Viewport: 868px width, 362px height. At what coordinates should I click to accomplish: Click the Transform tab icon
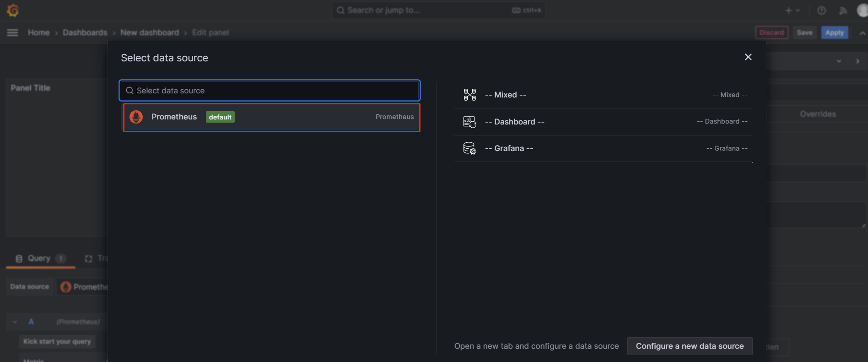[89, 259]
